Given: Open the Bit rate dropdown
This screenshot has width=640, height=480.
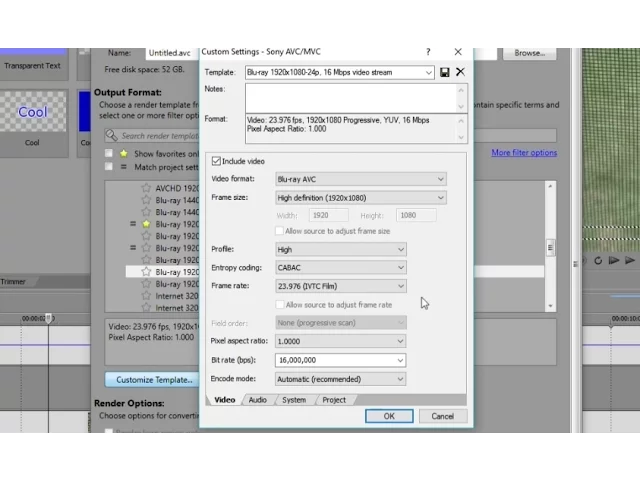Looking at the screenshot, I should coord(400,360).
